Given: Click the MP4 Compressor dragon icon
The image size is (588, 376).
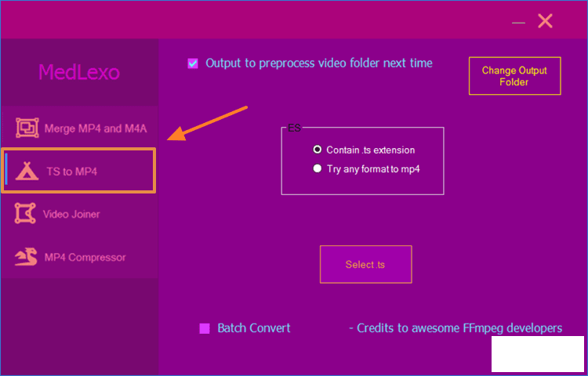Looking at the screenshot, I should (26, 257).
